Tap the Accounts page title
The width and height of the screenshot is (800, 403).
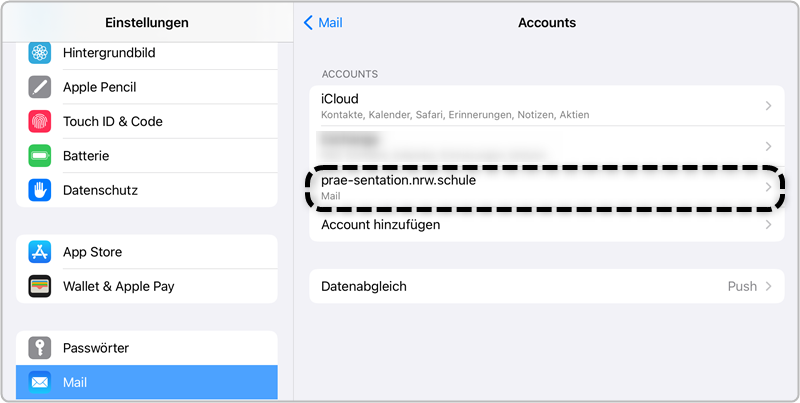click(547, 22)
